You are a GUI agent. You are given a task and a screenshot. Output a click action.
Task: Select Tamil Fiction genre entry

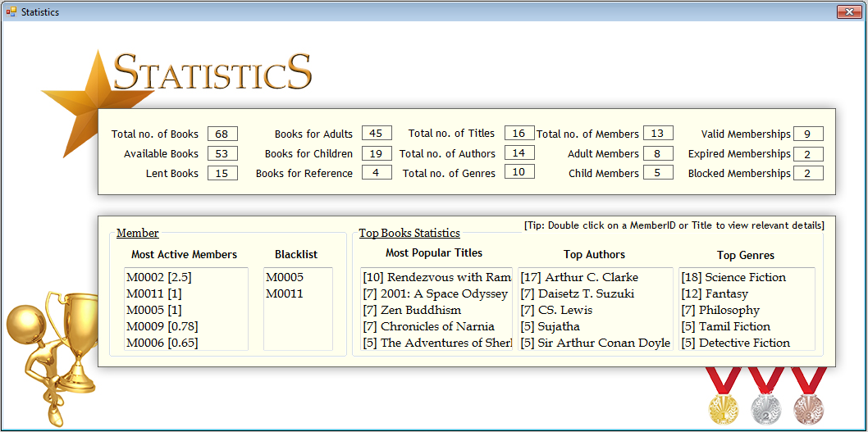pyautogui.click(x=725, y=326)
